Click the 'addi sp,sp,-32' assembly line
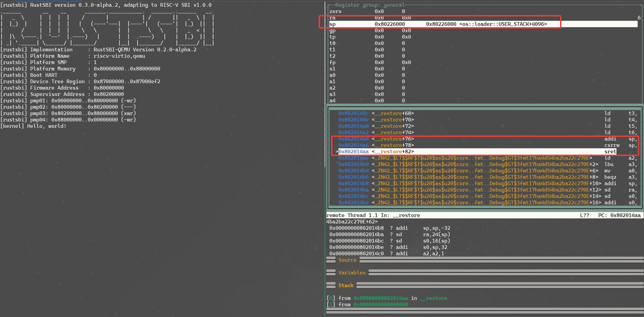Viewport: 644px width, 317px height. 389,228
